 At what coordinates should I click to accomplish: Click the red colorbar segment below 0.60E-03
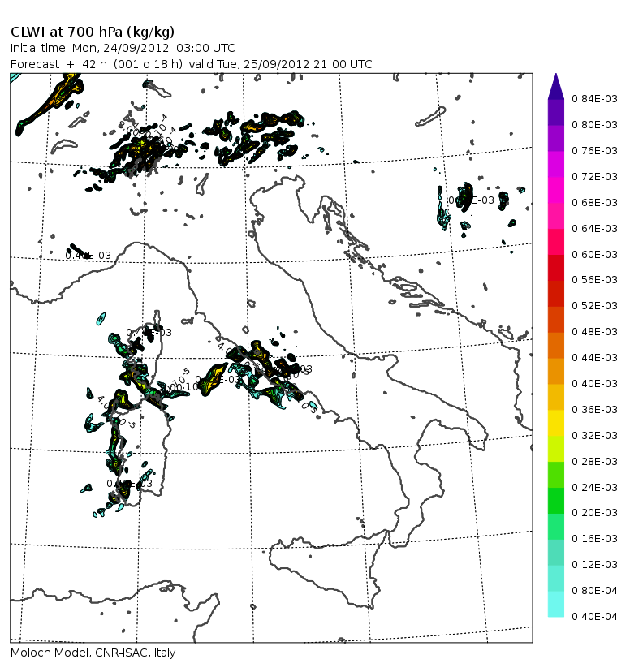click(x=555, y=268)
